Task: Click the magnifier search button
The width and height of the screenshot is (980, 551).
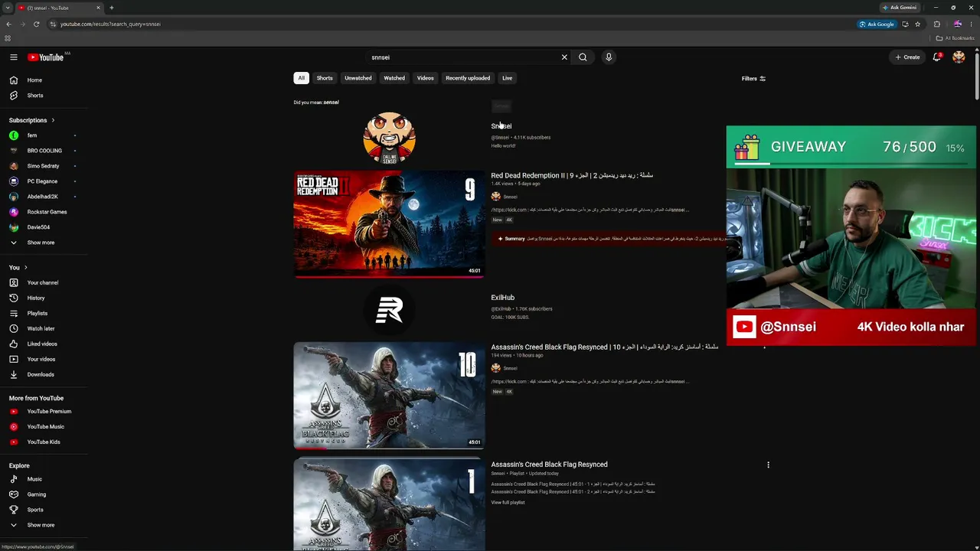Action: tap(583, 57)
